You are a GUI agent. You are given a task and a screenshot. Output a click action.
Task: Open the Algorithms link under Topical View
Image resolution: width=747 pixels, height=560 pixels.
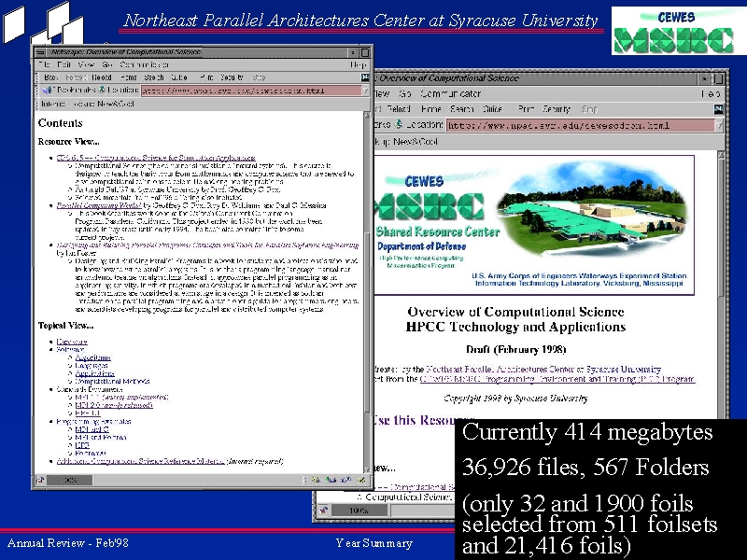(92, 357)
